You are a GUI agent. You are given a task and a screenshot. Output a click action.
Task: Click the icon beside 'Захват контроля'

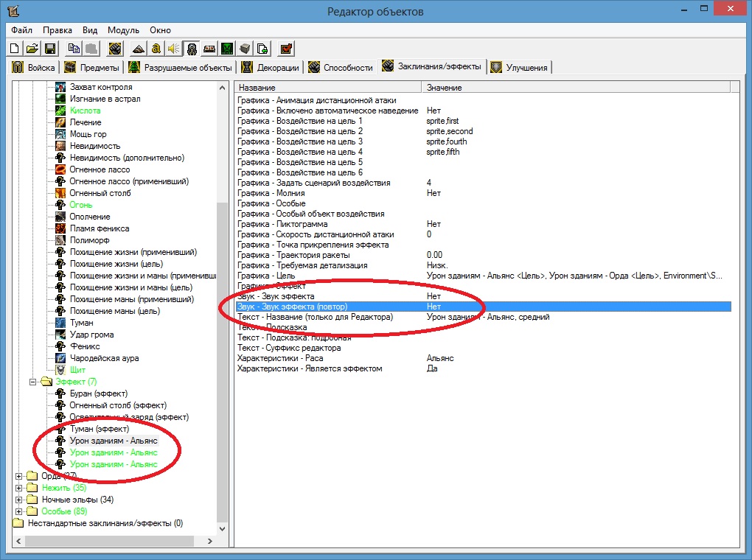60,87
